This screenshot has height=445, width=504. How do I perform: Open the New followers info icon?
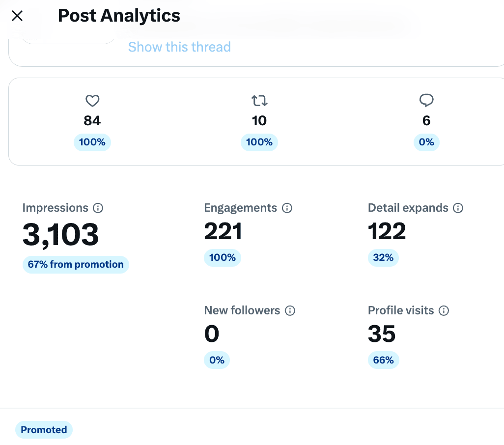[290, 311]
